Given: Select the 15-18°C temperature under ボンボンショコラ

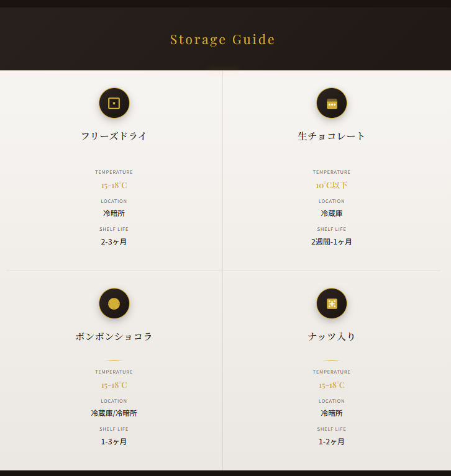Looking at the screenshot, I should 114,385.
